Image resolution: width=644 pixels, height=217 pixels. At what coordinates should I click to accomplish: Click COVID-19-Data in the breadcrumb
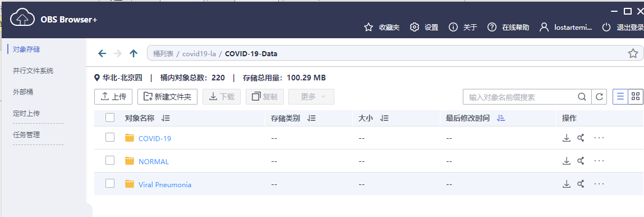tap(251, 53)
